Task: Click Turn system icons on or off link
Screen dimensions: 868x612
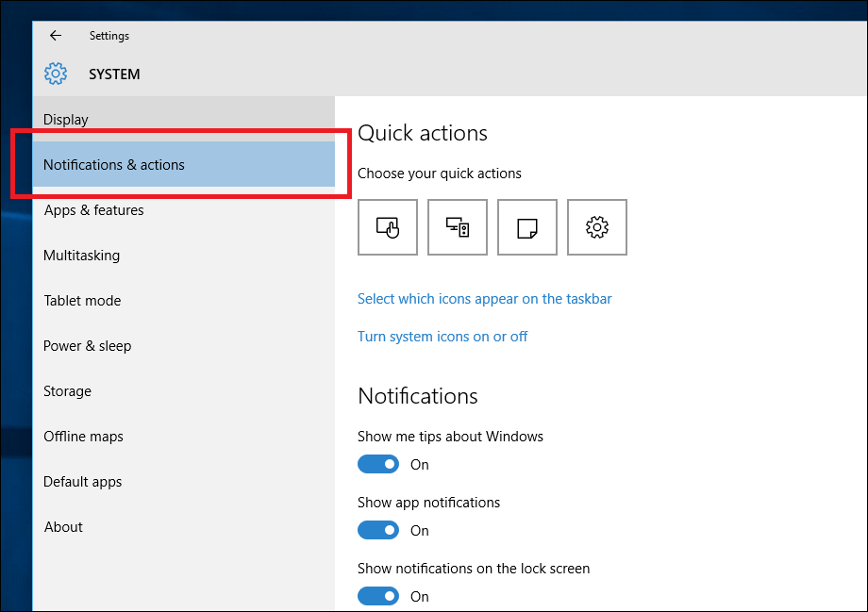Action: point(442,337)
